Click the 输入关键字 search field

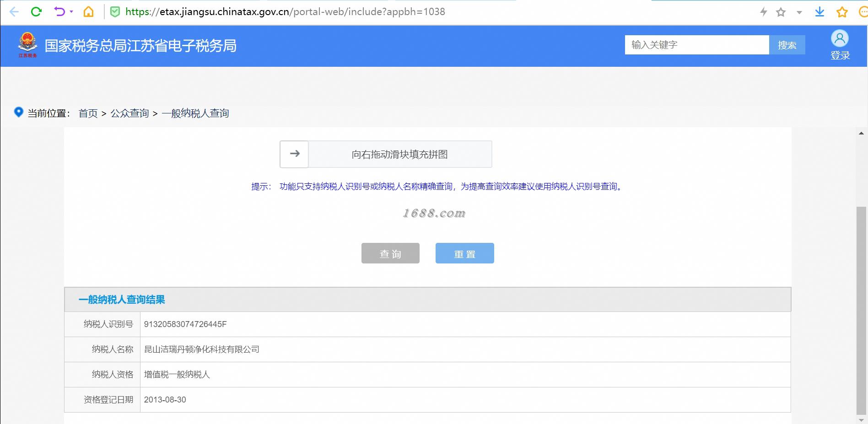[697, 45]
